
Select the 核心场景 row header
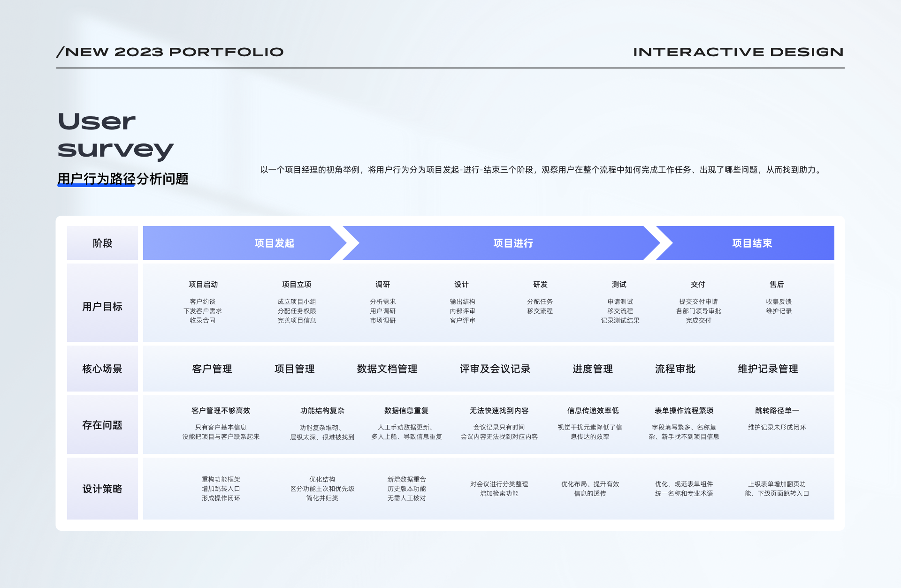point(102,369)
